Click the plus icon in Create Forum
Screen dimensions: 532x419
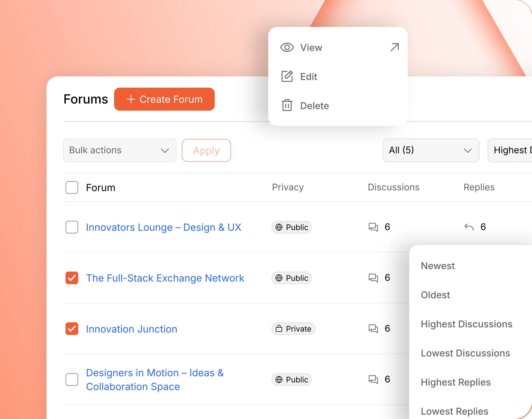131,99
